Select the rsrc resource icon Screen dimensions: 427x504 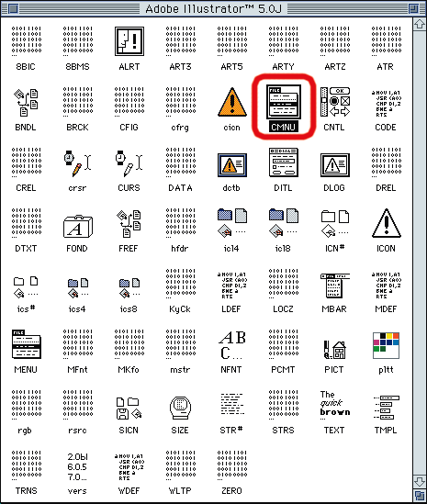pyautogui.click(x=78, y=405)
